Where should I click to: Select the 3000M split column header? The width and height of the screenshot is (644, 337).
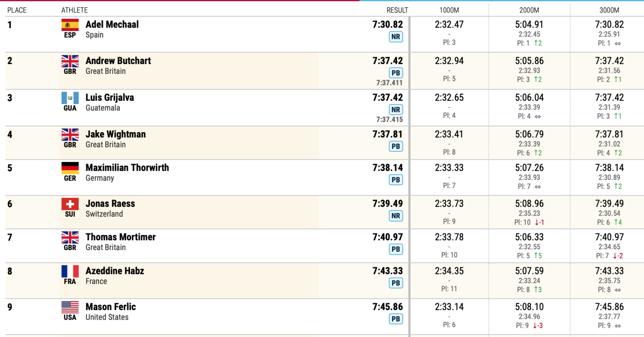(609, 10)
